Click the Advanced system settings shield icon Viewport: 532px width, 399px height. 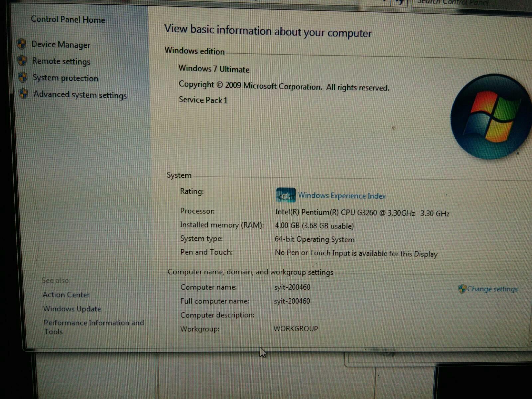click(x=23, y=94)
